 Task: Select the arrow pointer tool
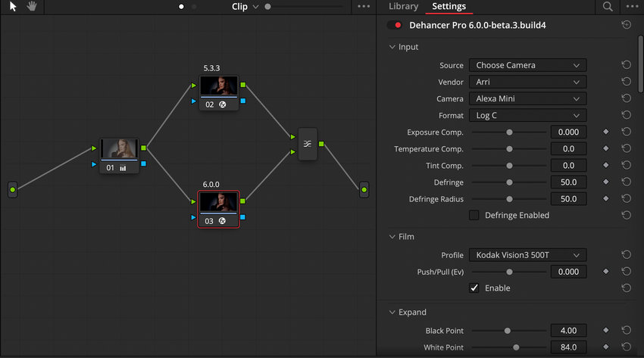pyautogui.click(x=13, y=7)
